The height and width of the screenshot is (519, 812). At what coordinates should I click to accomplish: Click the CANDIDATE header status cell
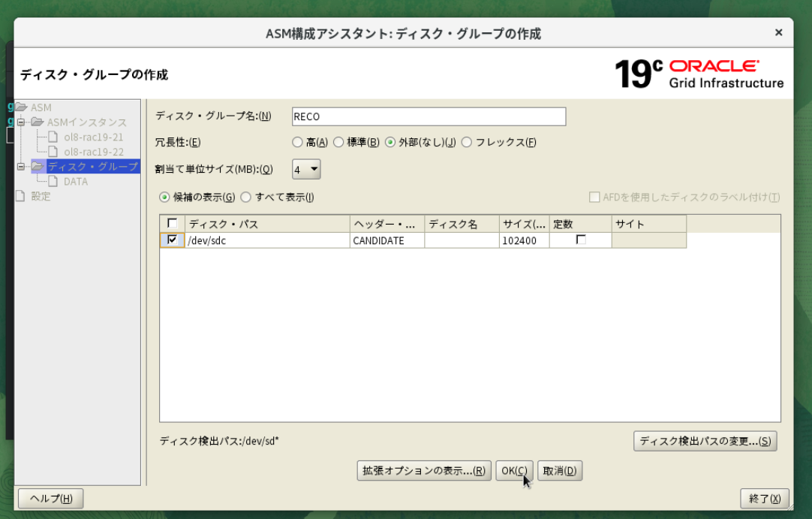coord(386,240)
